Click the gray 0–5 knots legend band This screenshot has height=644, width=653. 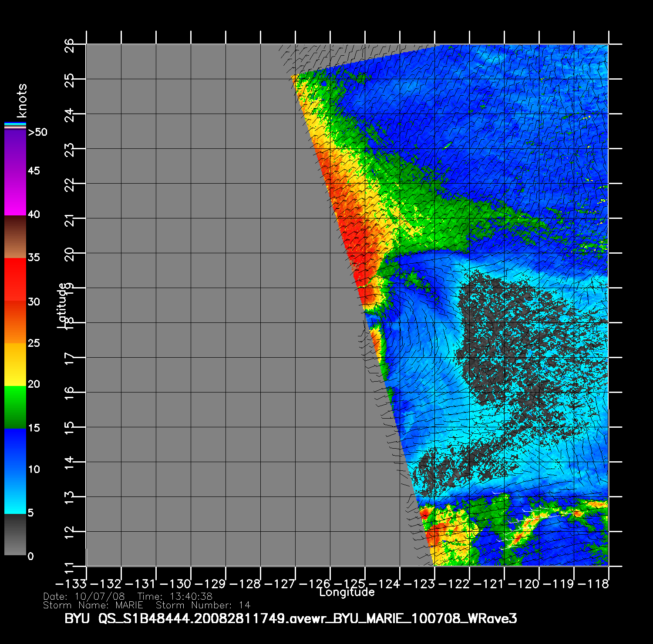(15, 534)
